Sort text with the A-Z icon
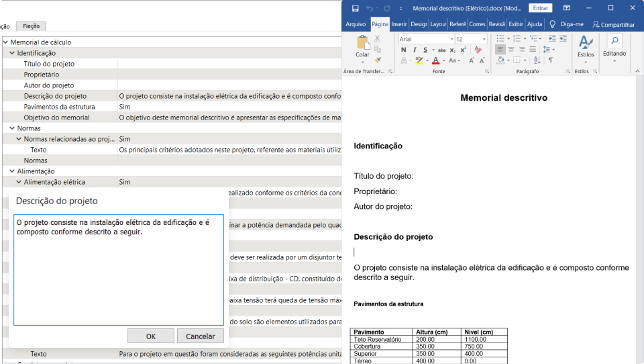This screenshot has width=644, height=364. pos(537,60)
